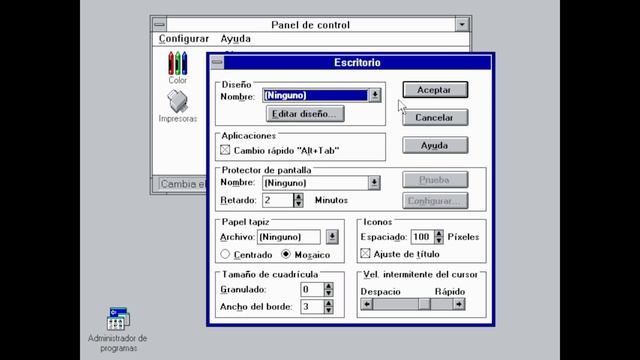Increase Retardo minutes with up arrow
The width and height of the screenshot is (640, 360).
point(298,196)
